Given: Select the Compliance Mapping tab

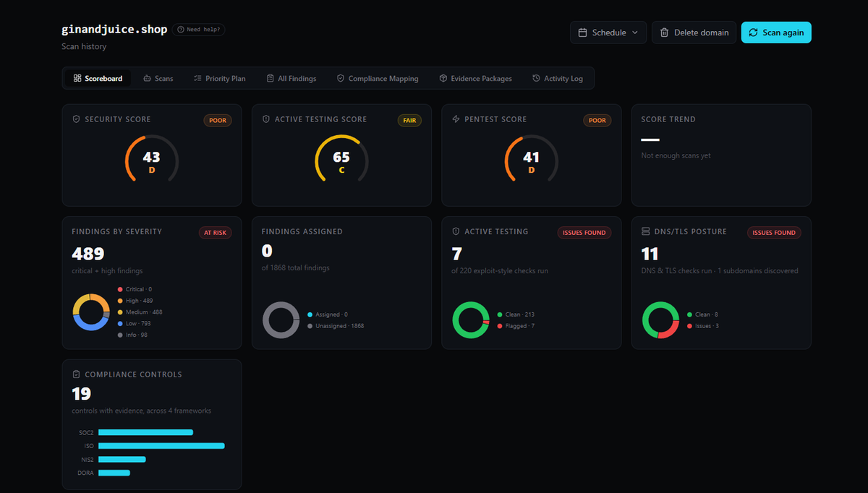Looking at the screenshot, I should [378, 78].
